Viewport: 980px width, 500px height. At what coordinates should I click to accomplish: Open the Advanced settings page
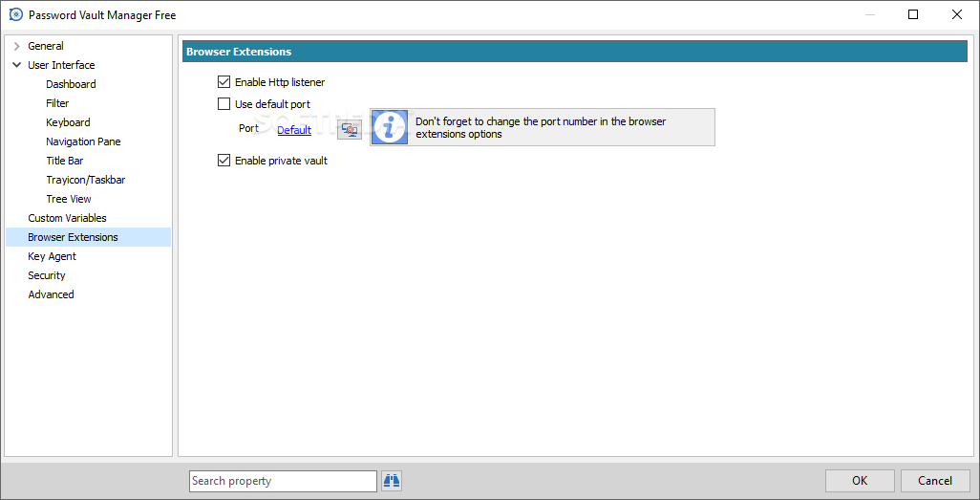pyautogui.click(x=51, y=294)
